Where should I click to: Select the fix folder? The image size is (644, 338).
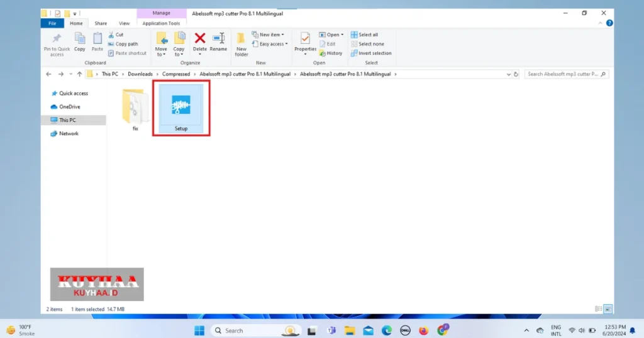(135, 110)
